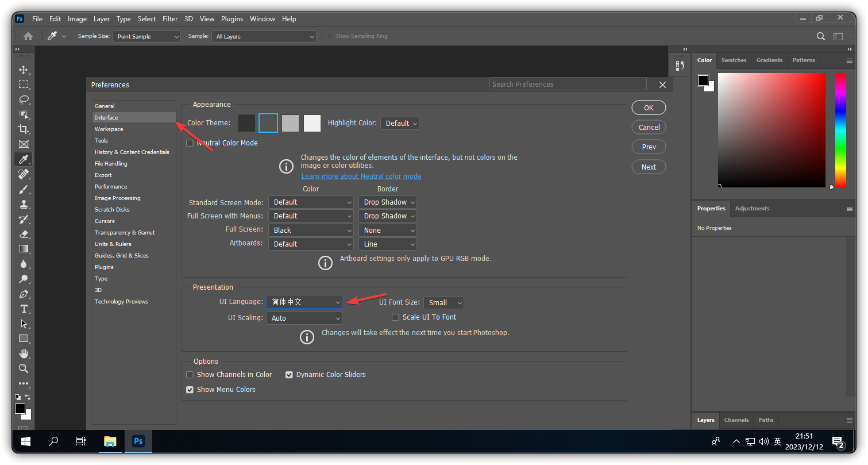Select the Lasso tool

24,99
